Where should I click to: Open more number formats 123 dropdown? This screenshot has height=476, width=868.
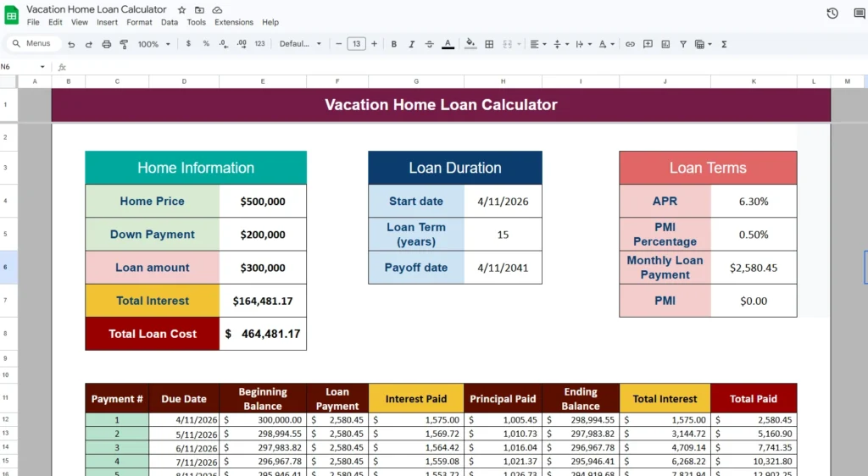(259, 44)
